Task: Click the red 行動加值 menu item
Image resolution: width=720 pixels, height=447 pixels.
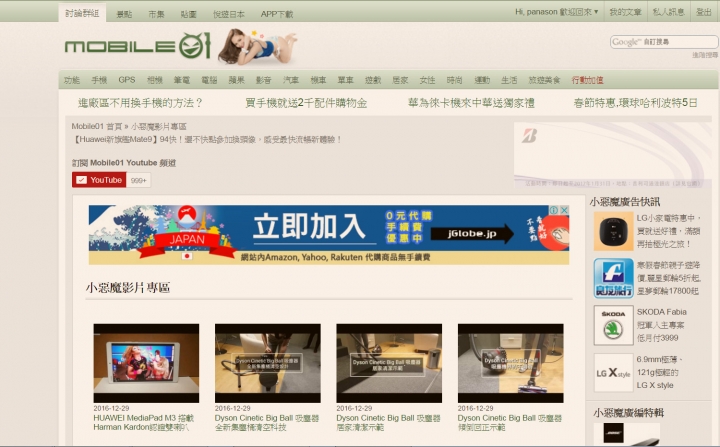Action: (x=587, y=80)
